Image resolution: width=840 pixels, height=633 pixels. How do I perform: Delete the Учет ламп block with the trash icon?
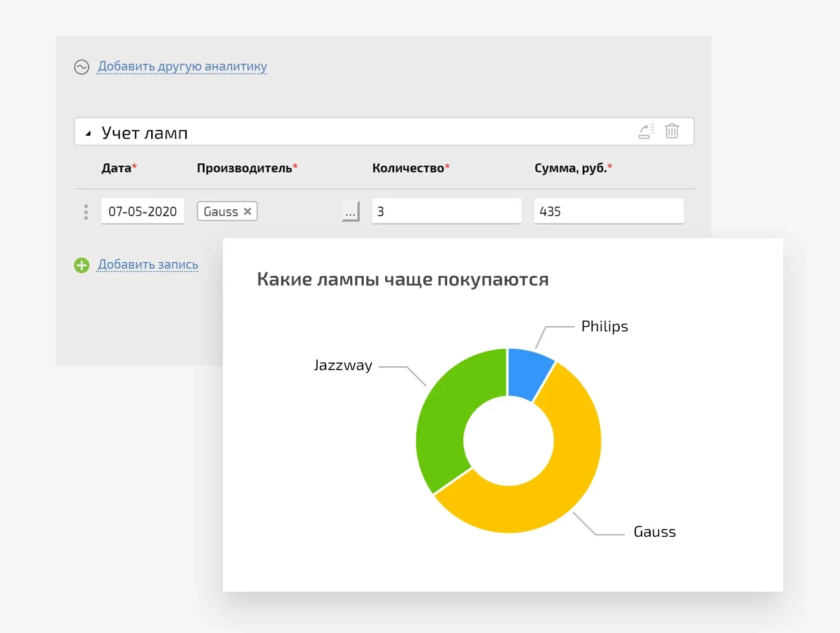click(x=672, y=131)
